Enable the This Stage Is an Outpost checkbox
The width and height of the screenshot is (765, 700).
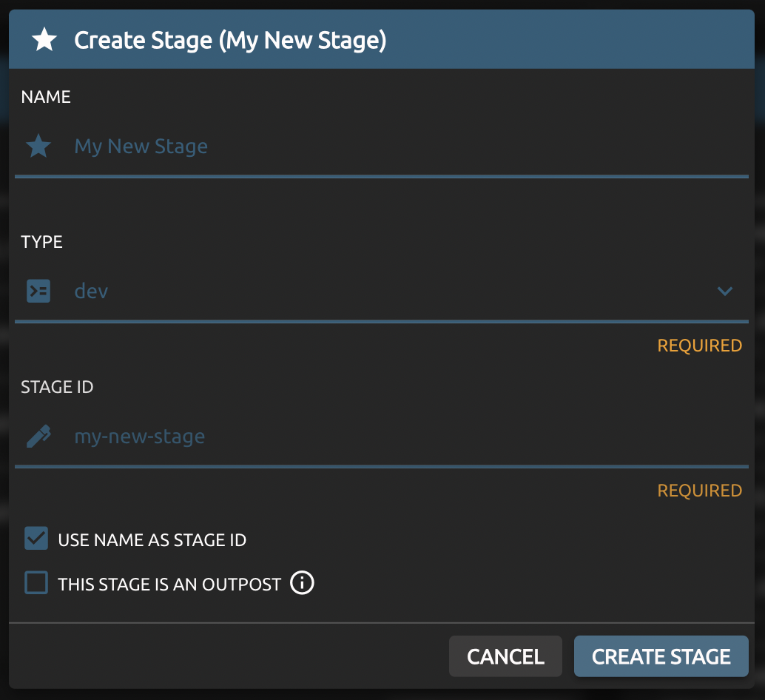point(36,583)
